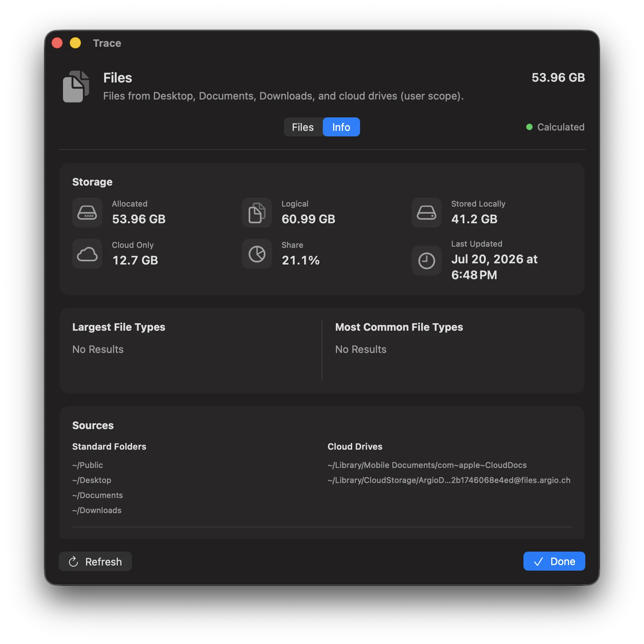
Task: Click the 53.96 GB total in header
Action: (x=558, y=77)
